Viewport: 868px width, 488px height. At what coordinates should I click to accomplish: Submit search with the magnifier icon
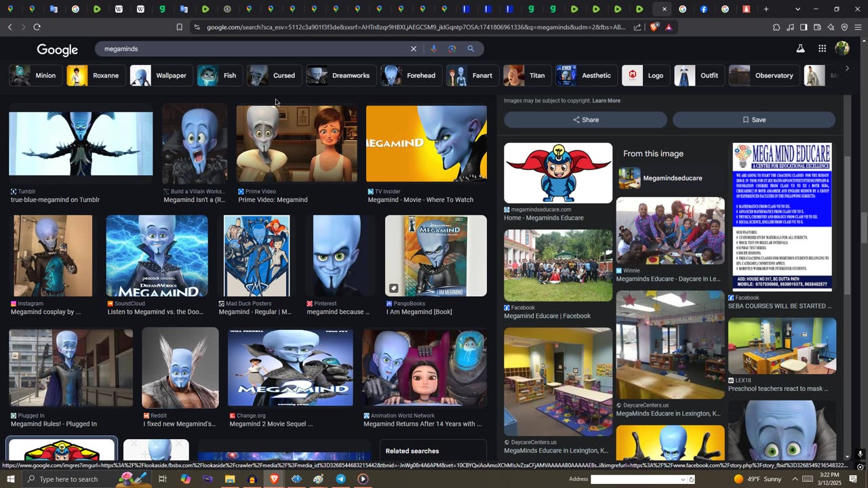(x=471, y=49)
